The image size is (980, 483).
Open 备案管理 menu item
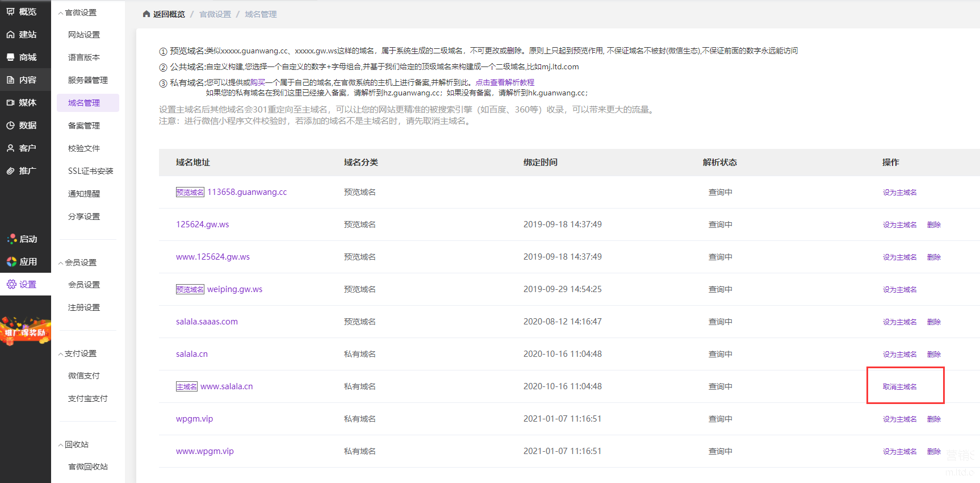click(84, 126)
